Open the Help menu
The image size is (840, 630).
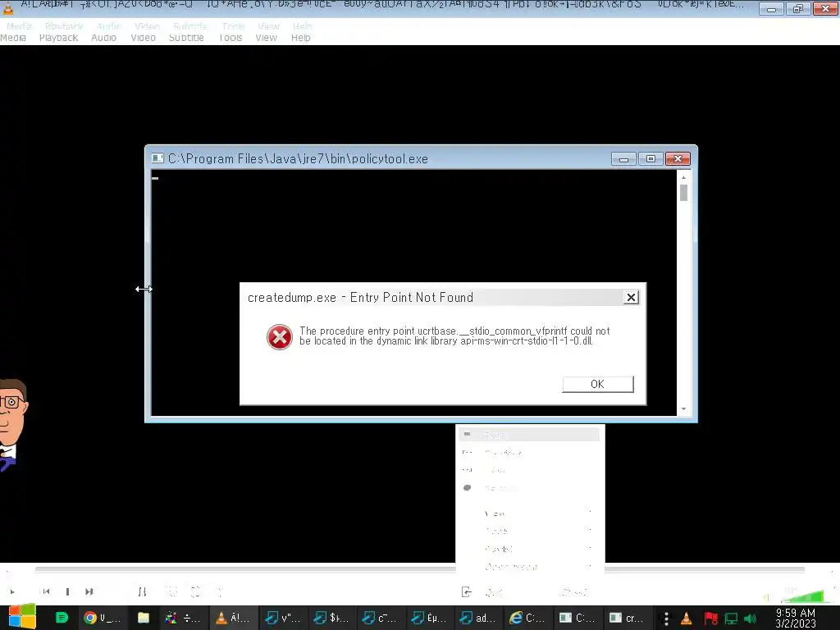pyautogui.click(x=300, y=38)
